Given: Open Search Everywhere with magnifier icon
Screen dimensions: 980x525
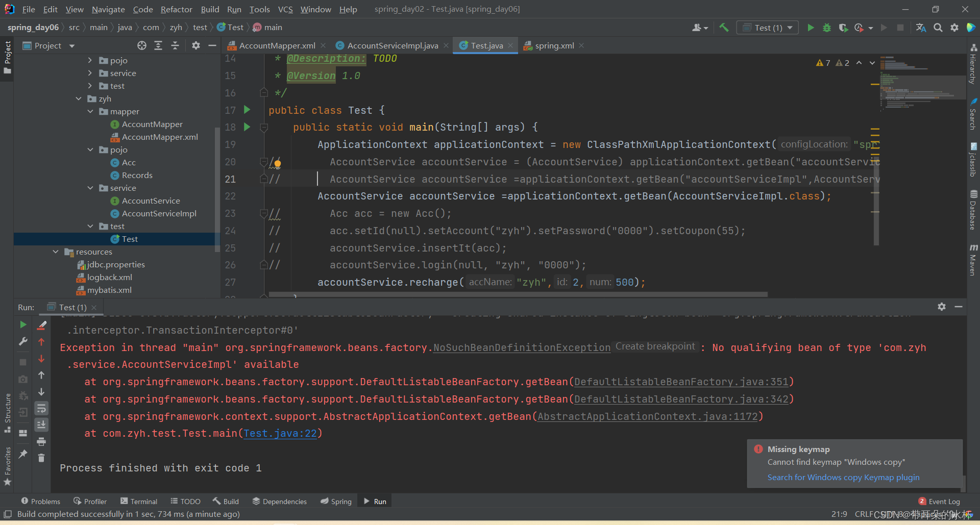Looking at the screenshot, I should [938, 28].
